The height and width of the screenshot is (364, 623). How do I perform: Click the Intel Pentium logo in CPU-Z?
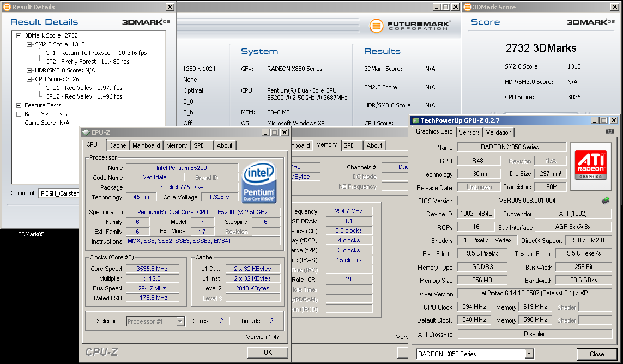pyautogui.click(x=259, y=182)
